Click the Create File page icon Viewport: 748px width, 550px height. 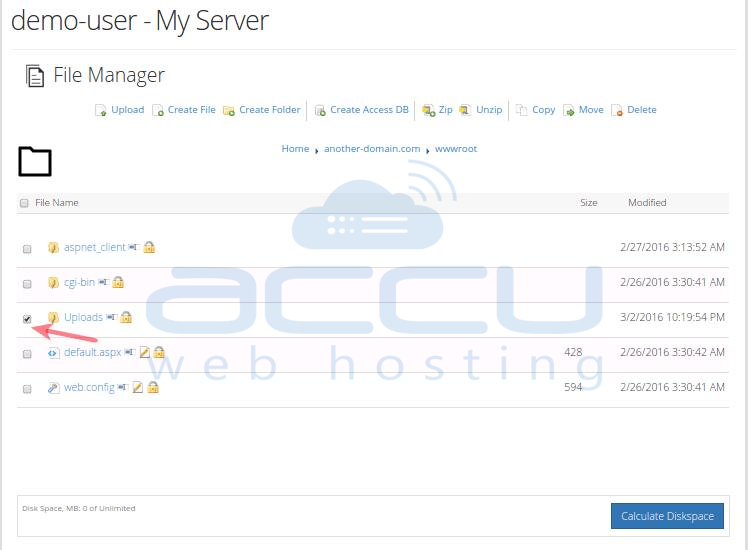coord(158,111)
